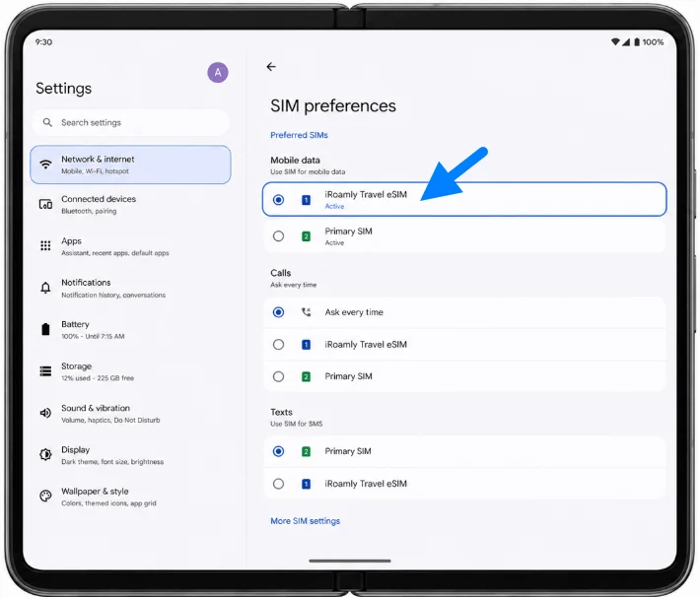Image resolution: width=700 pixels, height=597 pixels.
Task: Click the Display brightness icon
Action: coord(45,455)
